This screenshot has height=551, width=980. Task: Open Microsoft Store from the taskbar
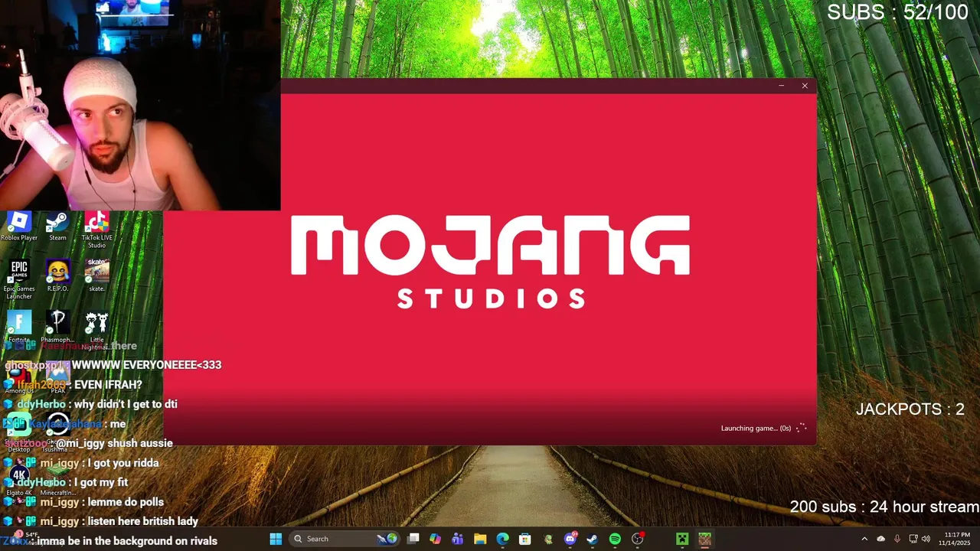click(x=525, y=539)
